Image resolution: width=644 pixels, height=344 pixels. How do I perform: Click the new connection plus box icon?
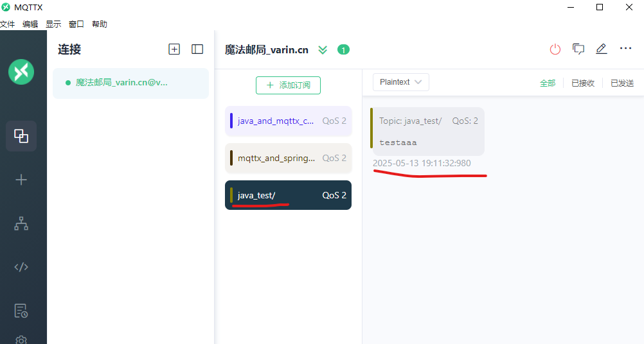tap(174, 49)
